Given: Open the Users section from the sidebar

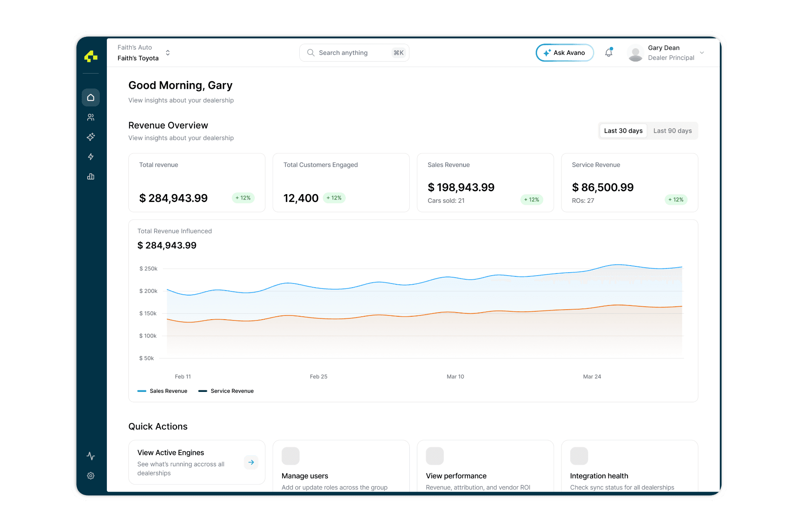Looking at the screenshot, I should [91, 117].
